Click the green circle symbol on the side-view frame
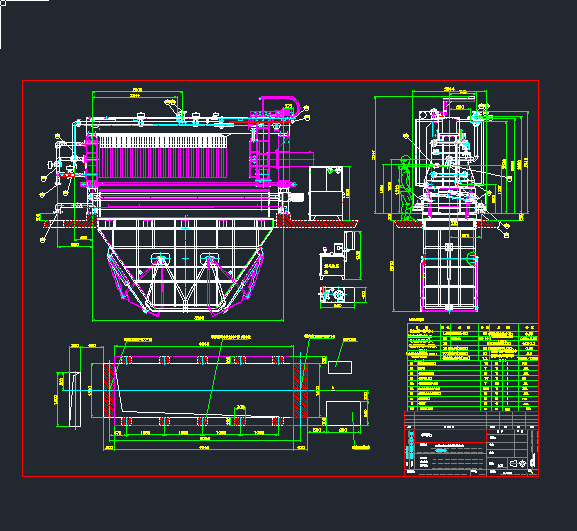The height and width of the screenshot is (531, 577). pyautogui.click(x=471, y=259)
